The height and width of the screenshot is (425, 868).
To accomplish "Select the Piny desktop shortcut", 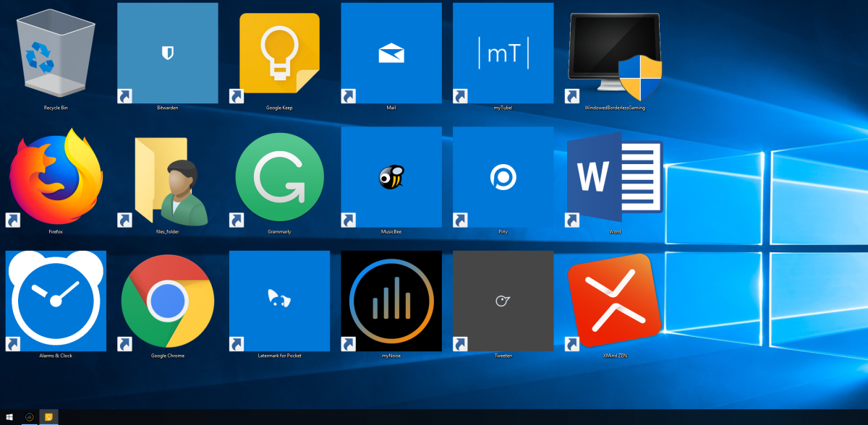I will click(x=503, y=177).
